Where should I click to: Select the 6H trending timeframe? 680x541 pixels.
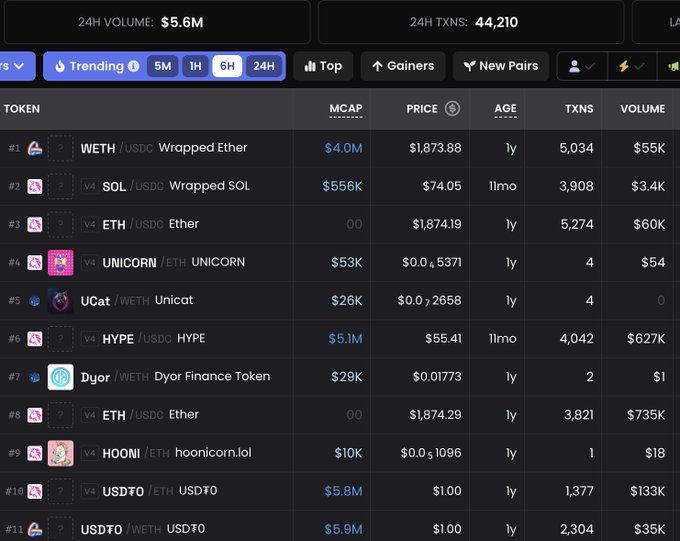tap(227, 66)
